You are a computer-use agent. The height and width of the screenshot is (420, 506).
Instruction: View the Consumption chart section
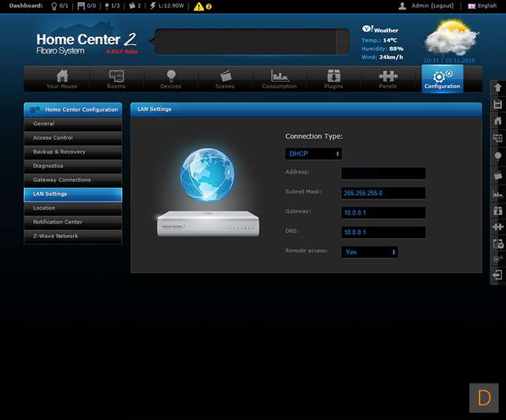pyautogui.click(x=279, y=79)
